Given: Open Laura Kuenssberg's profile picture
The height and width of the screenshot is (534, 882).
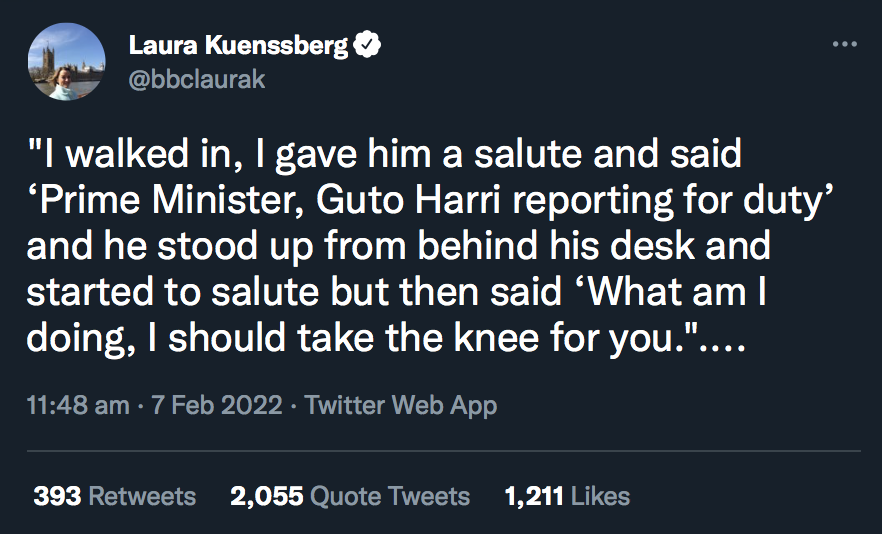Looking at the screenshot, I should 67,61.
